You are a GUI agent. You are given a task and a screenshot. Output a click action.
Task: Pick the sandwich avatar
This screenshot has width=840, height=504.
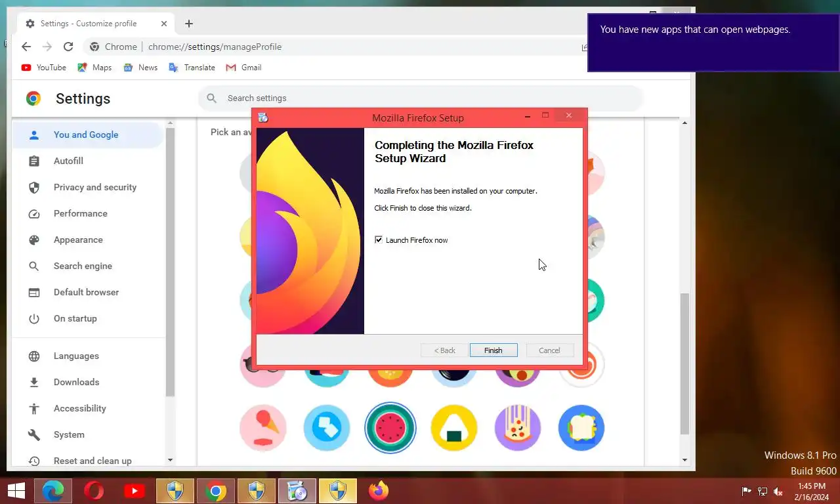point(581,428)
